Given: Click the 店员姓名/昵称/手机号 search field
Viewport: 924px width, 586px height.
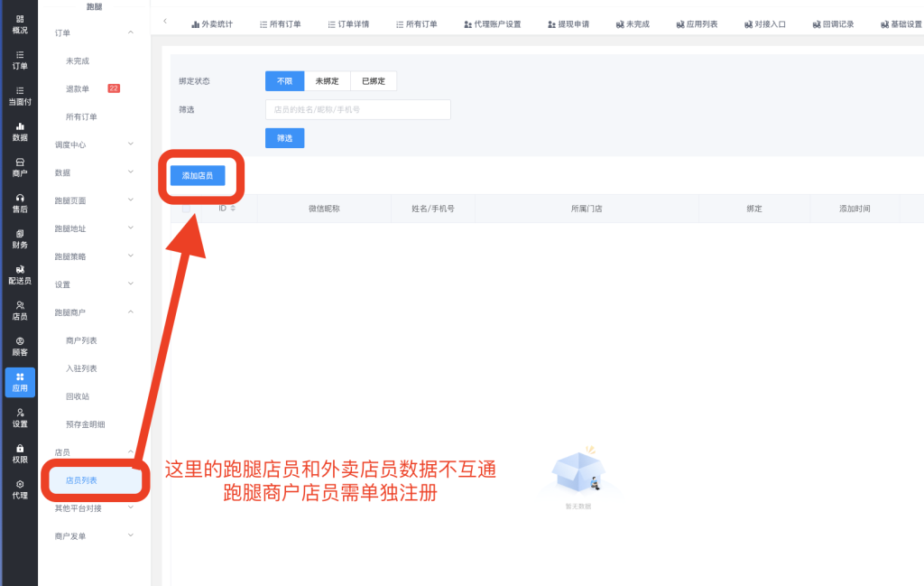Looking at the screenshot, I should pyautogui.click(x=357, y=110).
